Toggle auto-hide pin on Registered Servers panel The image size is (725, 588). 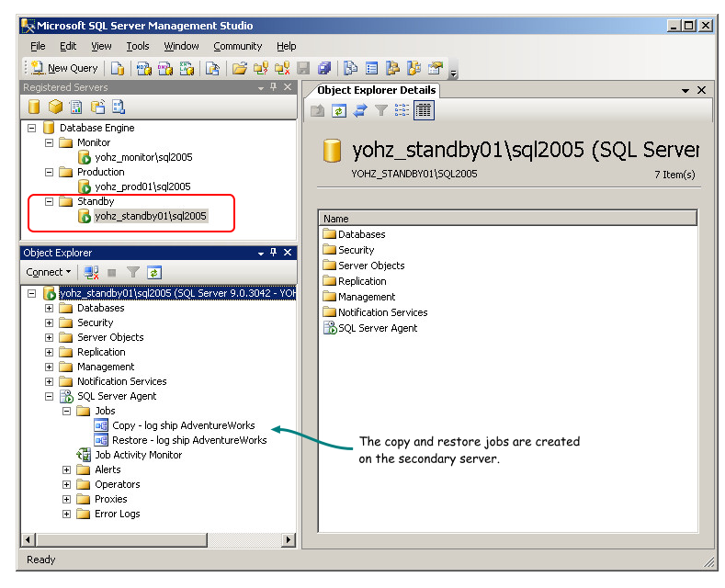tap(273, 86)
